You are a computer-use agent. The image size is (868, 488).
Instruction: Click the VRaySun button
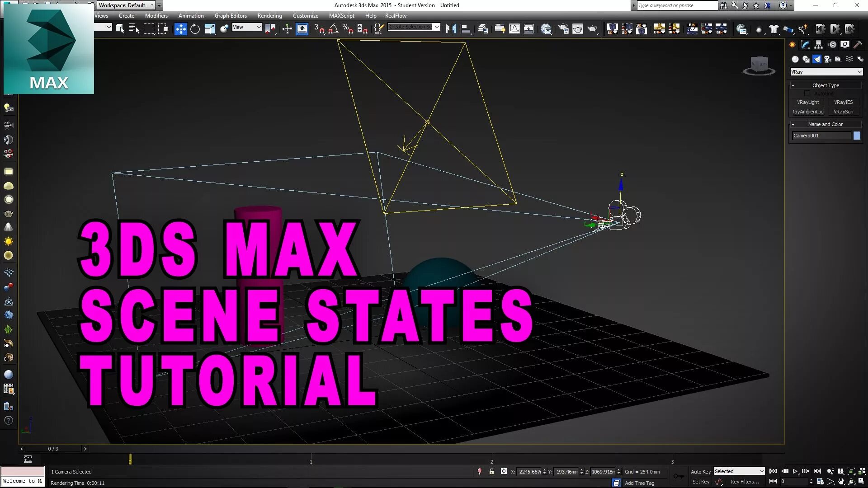843,112
